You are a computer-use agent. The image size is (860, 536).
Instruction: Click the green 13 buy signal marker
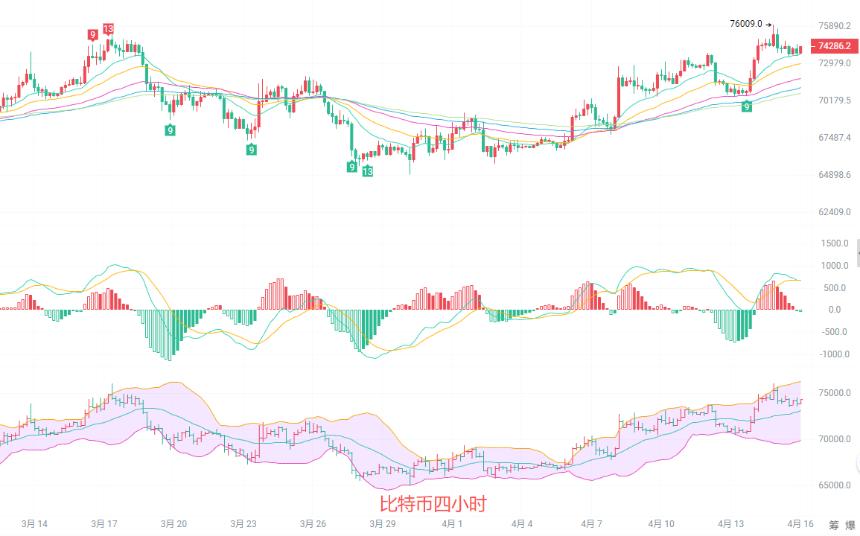click(x=367, y=171)
